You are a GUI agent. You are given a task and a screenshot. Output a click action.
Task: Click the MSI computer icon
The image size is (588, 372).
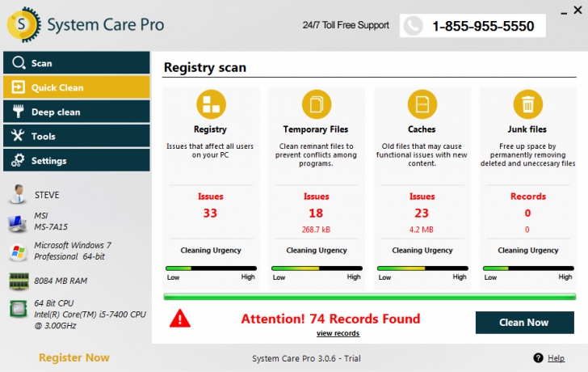[x=17, y=223]
